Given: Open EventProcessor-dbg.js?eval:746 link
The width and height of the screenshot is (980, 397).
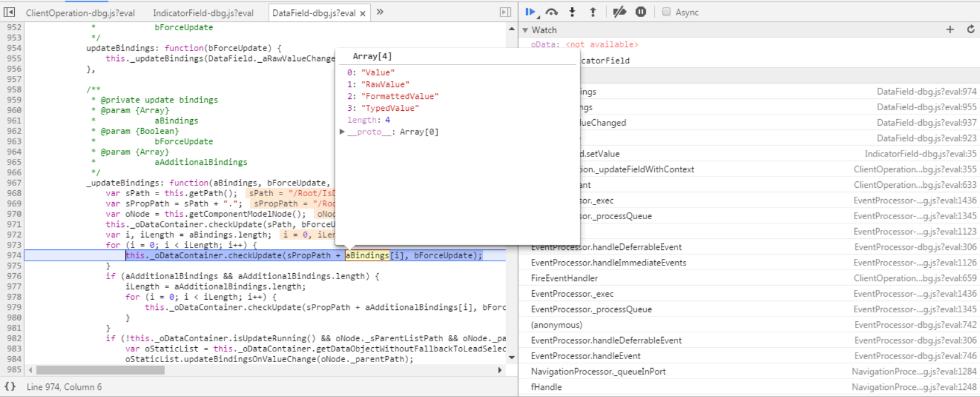Looking at the screenshot, I should 915,356.
